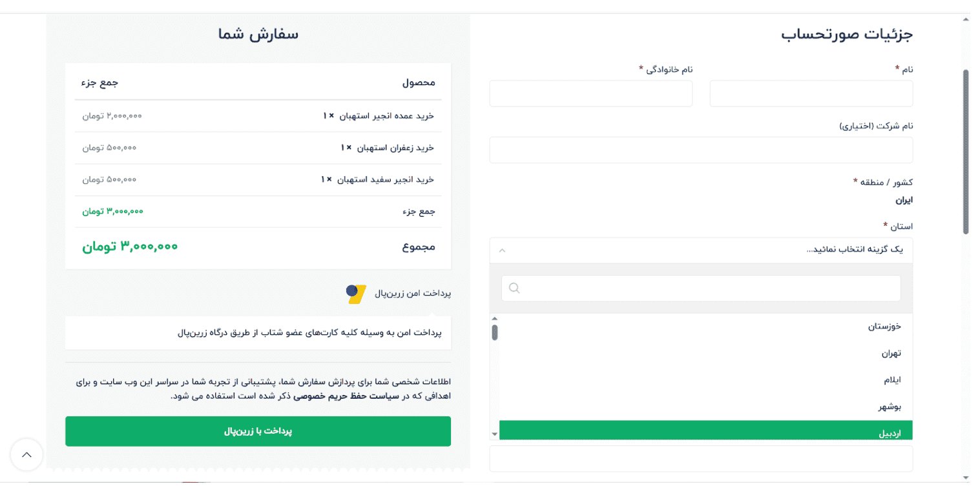Click the نام خانوادگی last name field
Viewport: 980px width, 497px height.
pos(591,93)
